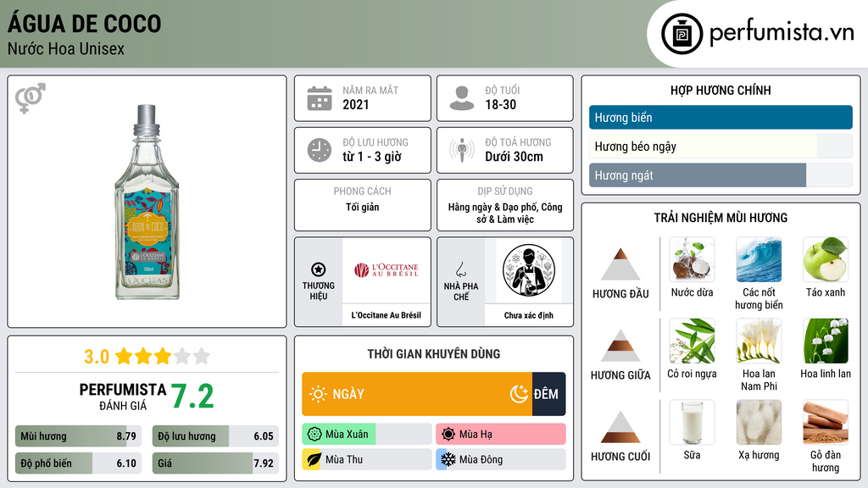Select the Nước dừa coconut note image

point(692,259)
